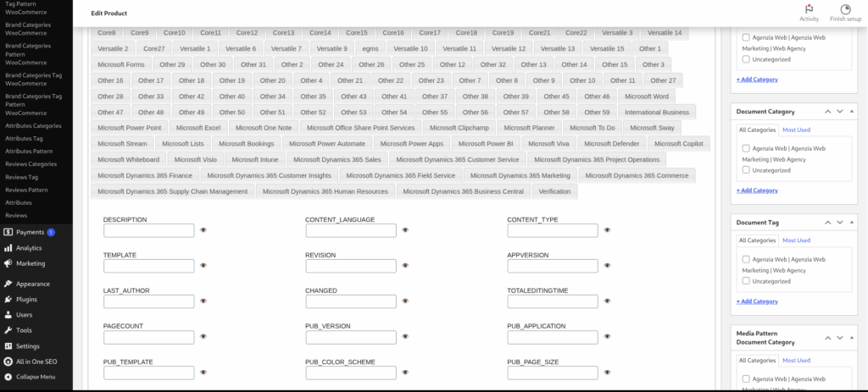
Task: Select the Microsoft Copilot tab
Action: 679,144
